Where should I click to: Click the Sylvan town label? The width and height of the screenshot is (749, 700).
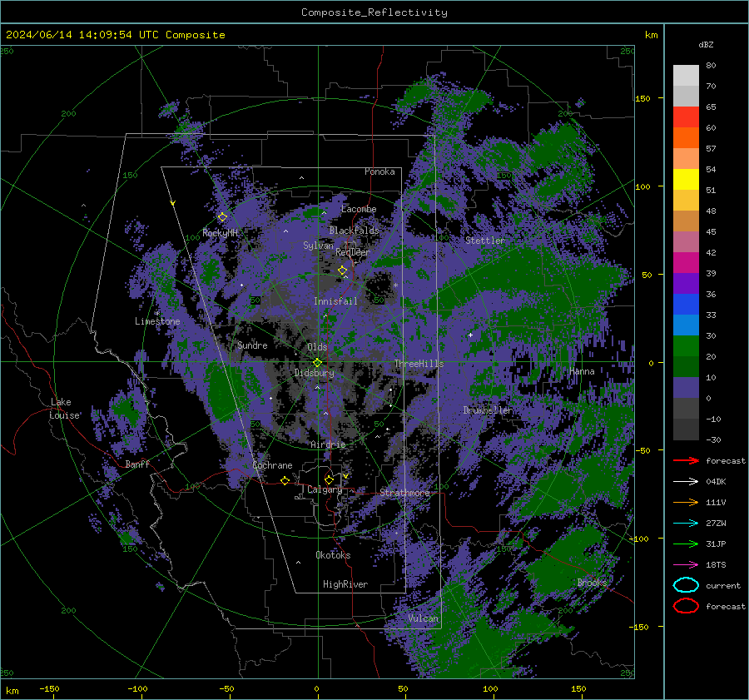[318, 246]
